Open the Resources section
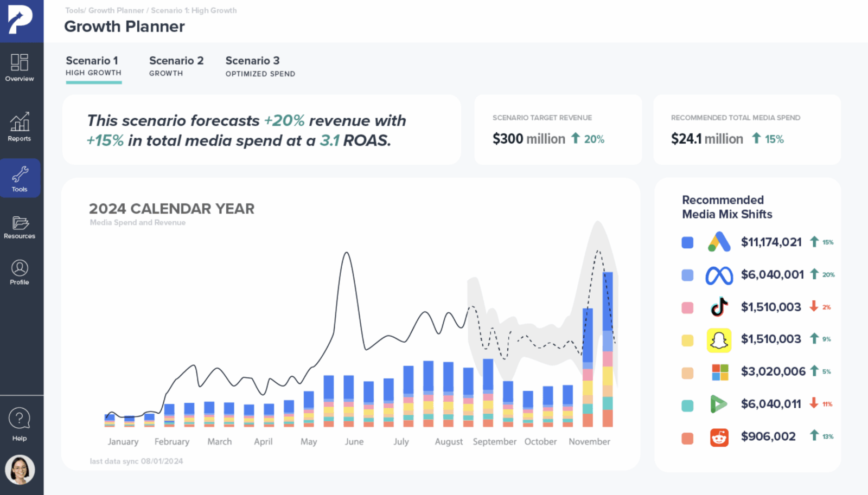 [20, 226]
